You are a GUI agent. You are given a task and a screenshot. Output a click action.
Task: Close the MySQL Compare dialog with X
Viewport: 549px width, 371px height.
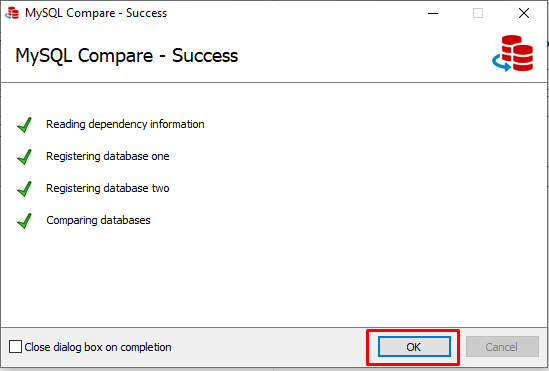524,13
